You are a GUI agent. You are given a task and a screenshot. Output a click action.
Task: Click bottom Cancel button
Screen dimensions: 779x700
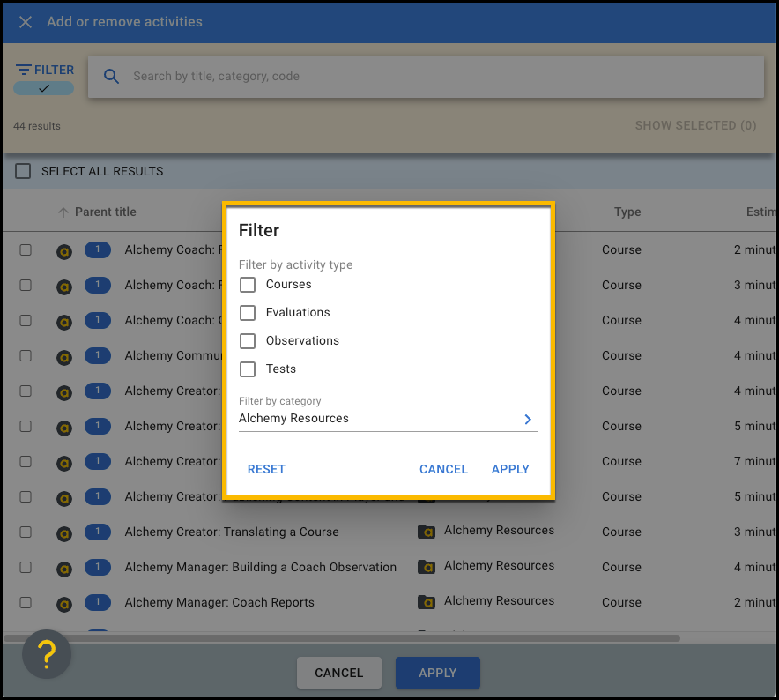coord(338,673)
